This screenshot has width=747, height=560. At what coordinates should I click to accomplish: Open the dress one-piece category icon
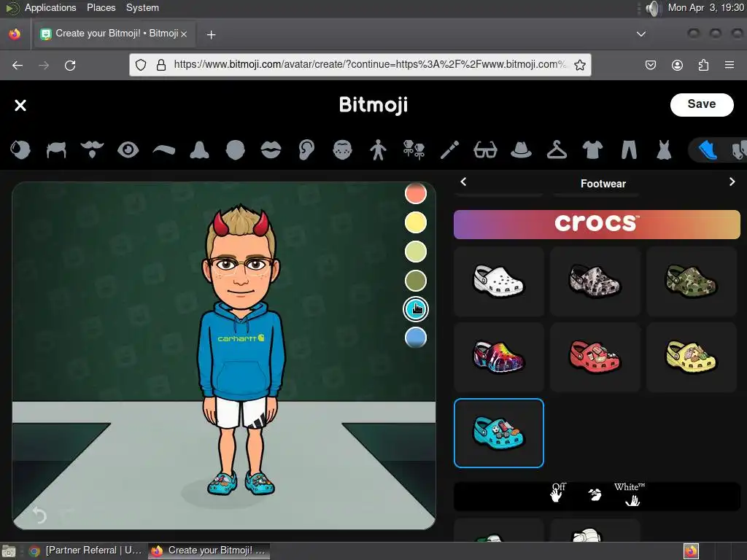point(664,149)
